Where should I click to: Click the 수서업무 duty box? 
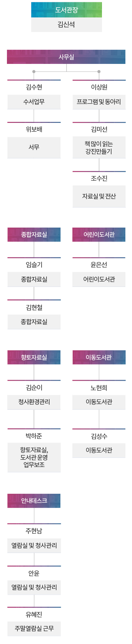(x=34, y=102)
